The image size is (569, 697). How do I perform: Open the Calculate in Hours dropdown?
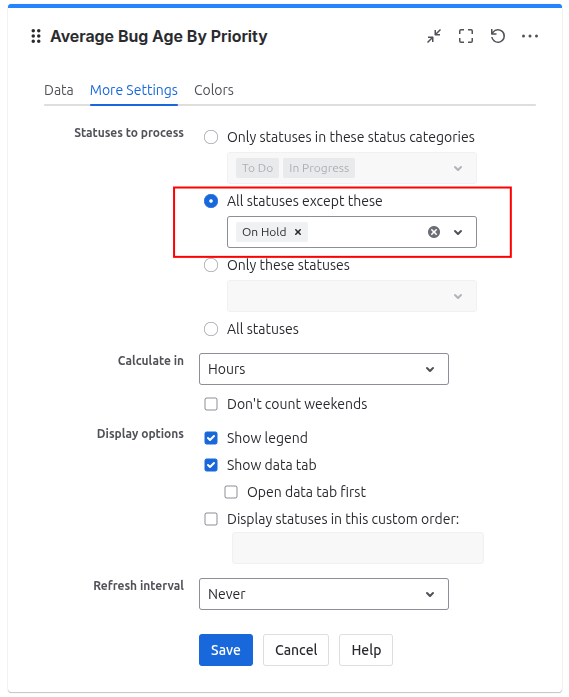324,369
